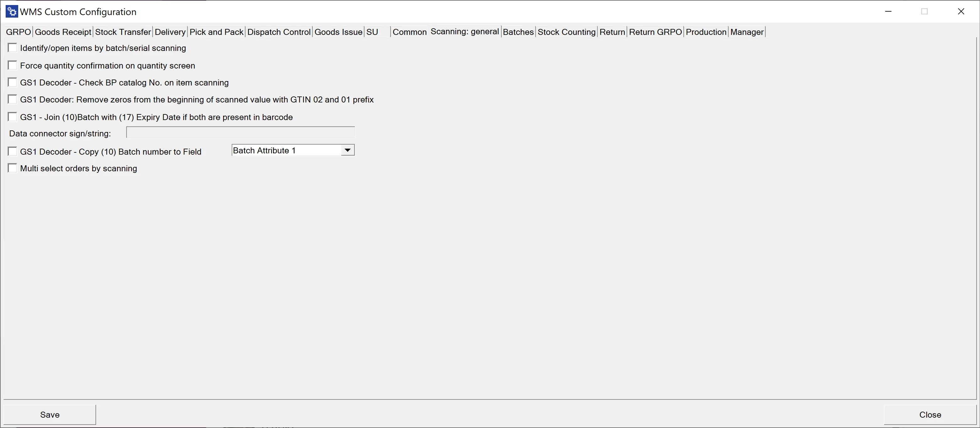Switch to the Batches tab

pos(518,32)
